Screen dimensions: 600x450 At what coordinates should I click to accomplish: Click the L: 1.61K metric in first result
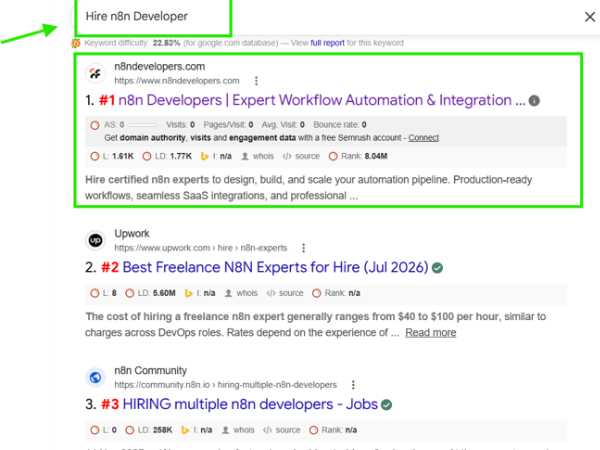[x=112, y=156]
